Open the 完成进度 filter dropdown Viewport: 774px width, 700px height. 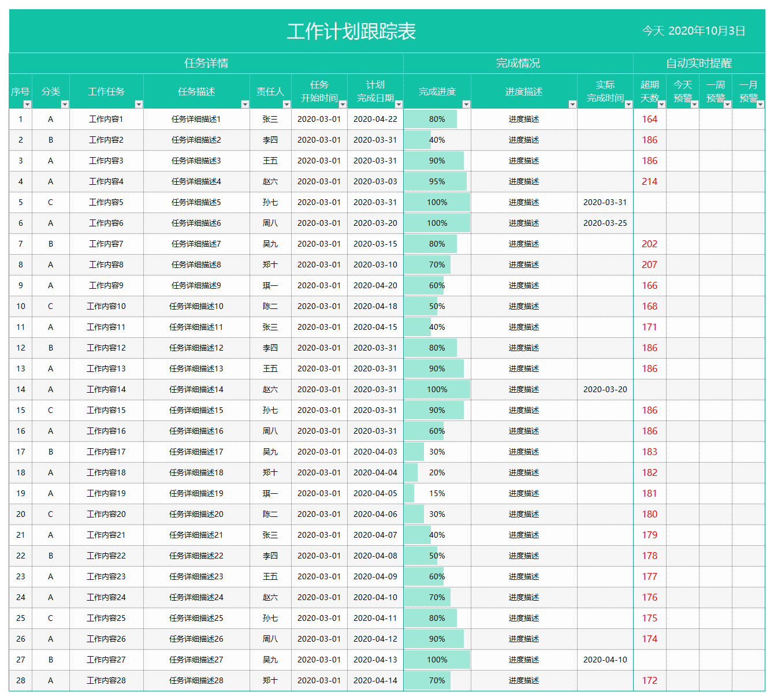[x=466, y=105]
